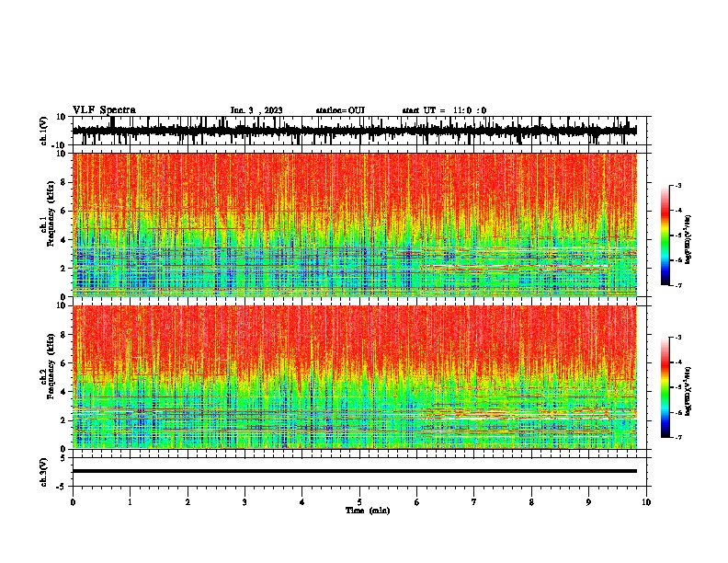This screenshot has height=563, width=728.
Task: Click the time axis tick label "1"
Action: pos(130,502)
